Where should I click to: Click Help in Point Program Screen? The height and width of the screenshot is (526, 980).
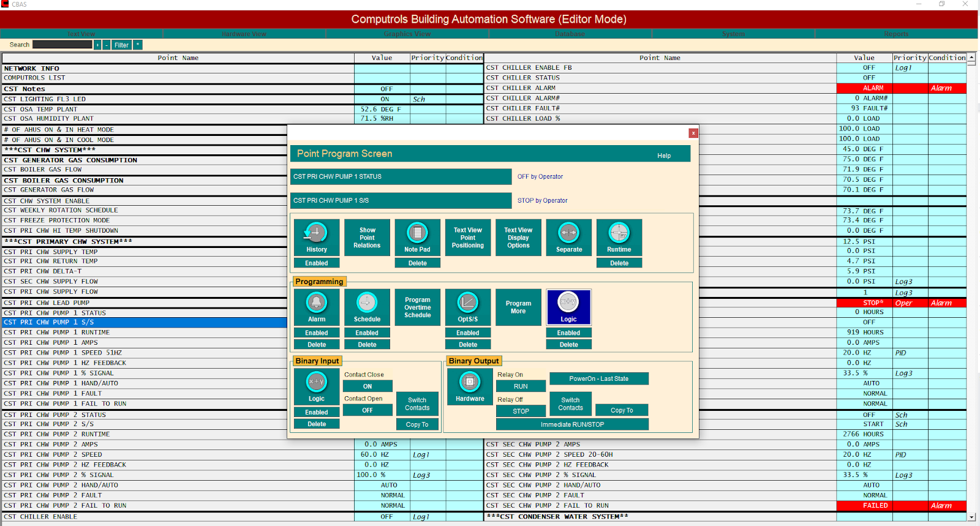click(x=664, y=156)
